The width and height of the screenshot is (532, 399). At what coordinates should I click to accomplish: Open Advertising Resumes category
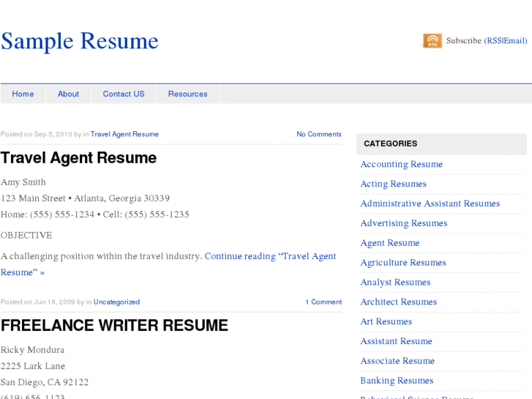click(404, 223)
